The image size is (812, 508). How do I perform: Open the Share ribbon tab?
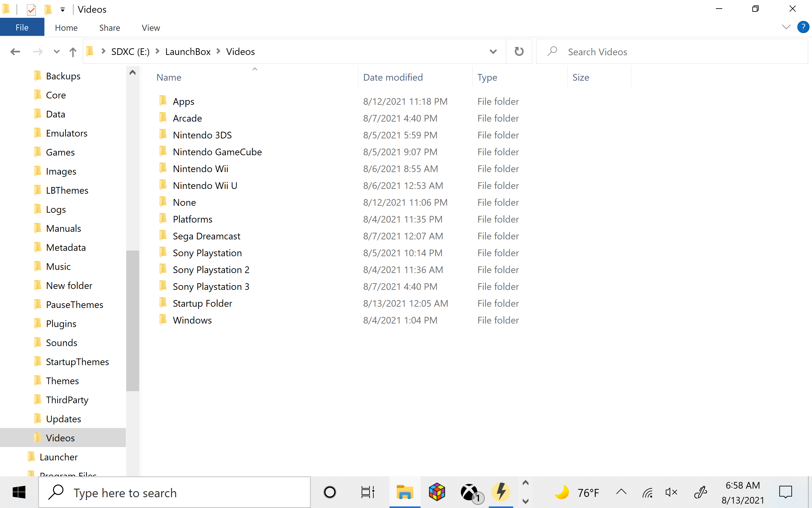pos(109,28)
